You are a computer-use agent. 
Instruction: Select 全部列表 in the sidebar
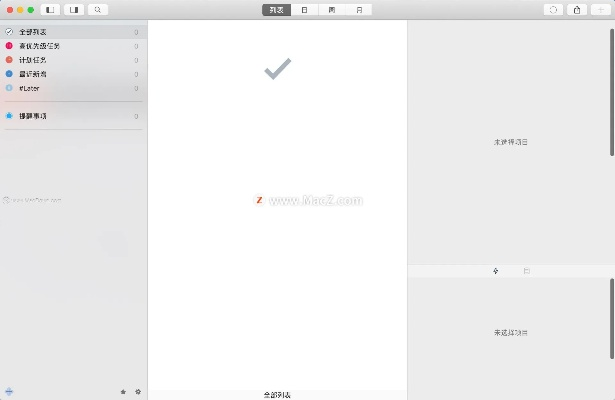(38, 32)
